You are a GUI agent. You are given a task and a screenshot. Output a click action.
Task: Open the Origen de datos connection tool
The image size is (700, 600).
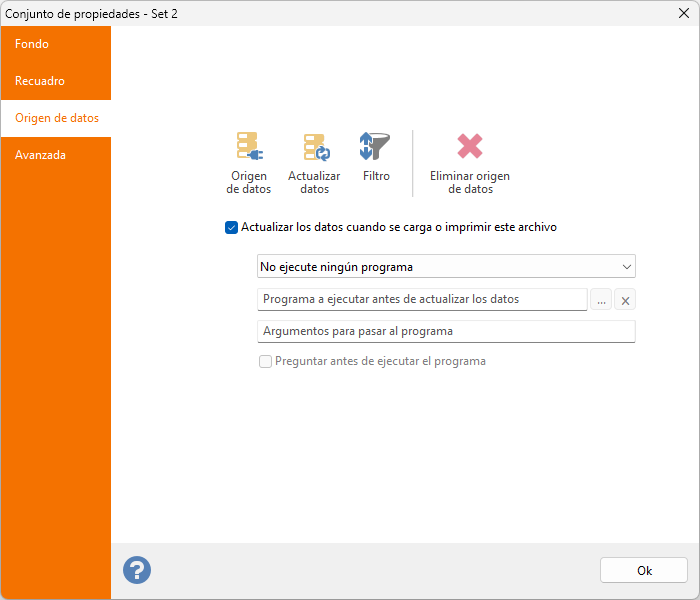[249, 163]
